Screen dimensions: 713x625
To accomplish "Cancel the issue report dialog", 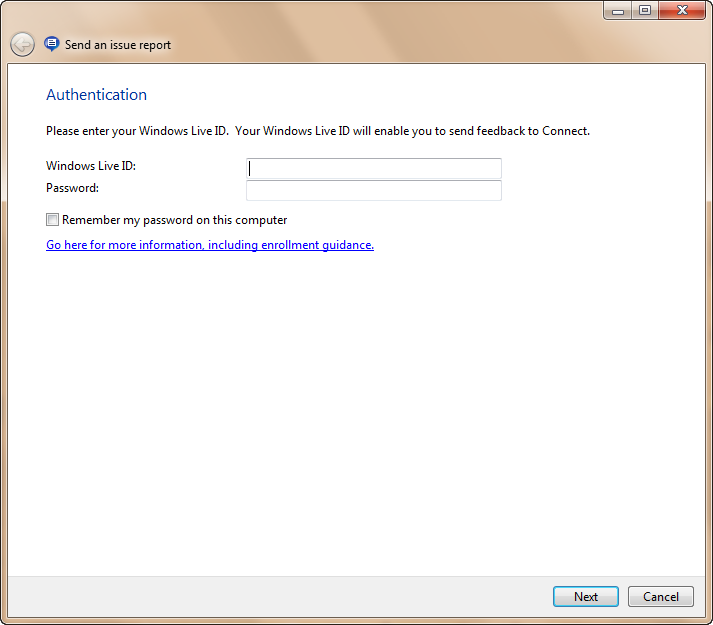I will point(660,597).
